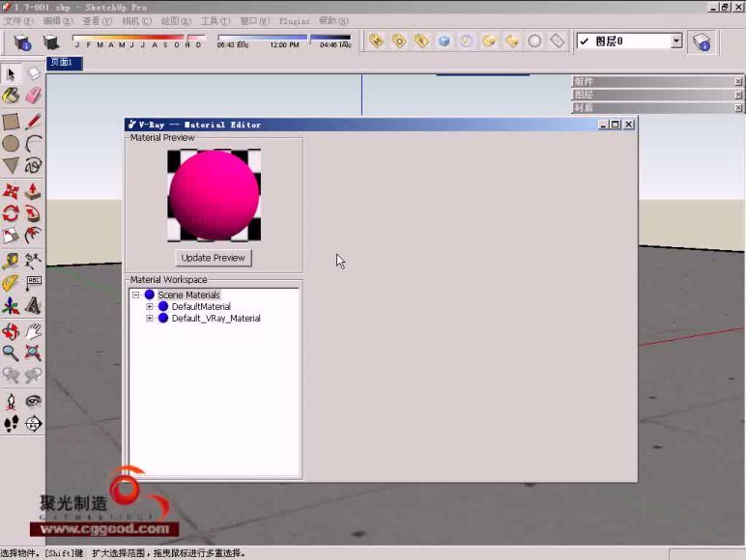Viewport: 746px width, 560px height.
Task: Select the Look Around eye tool
Action: pyautogui.click(x=33, y=402)
